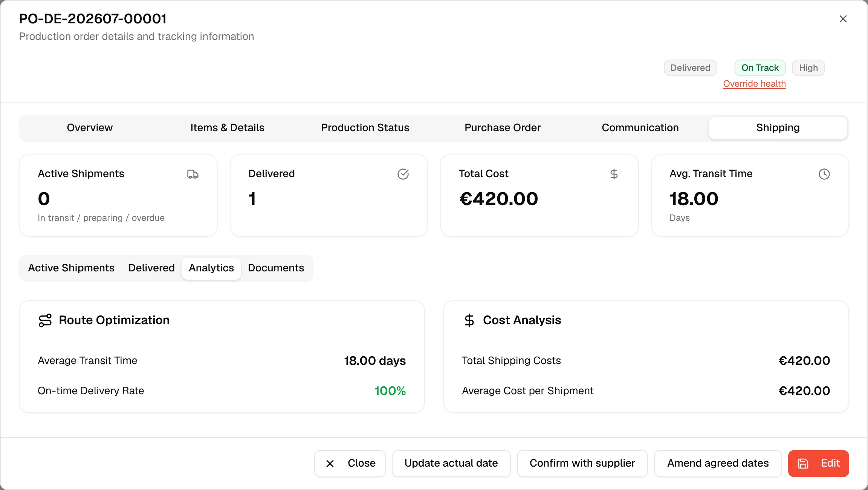Go to the Purchase Order tab
Viewport: 868px width, 490px height.
pyautogui.click(x=503, y=128)
